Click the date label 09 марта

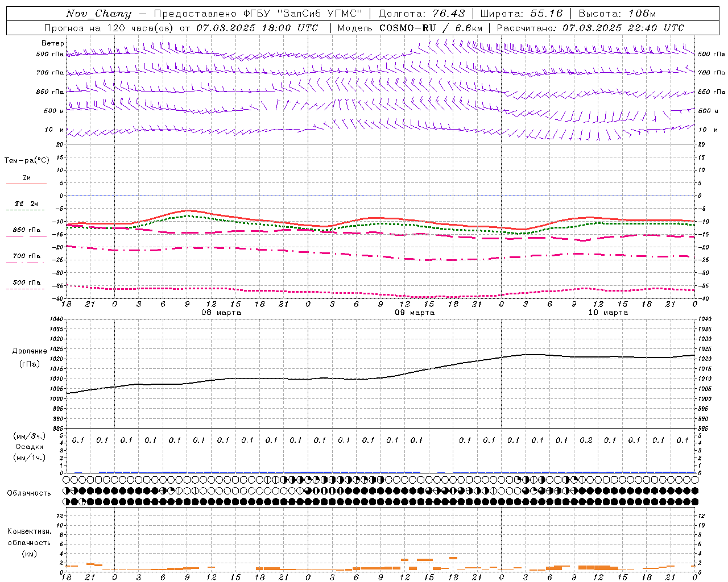(x=415, y=313)
